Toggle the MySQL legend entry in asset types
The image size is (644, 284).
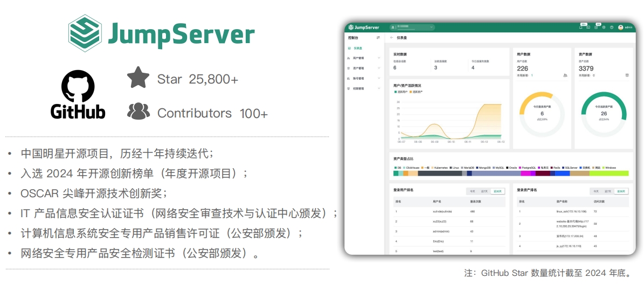point(498,168)
